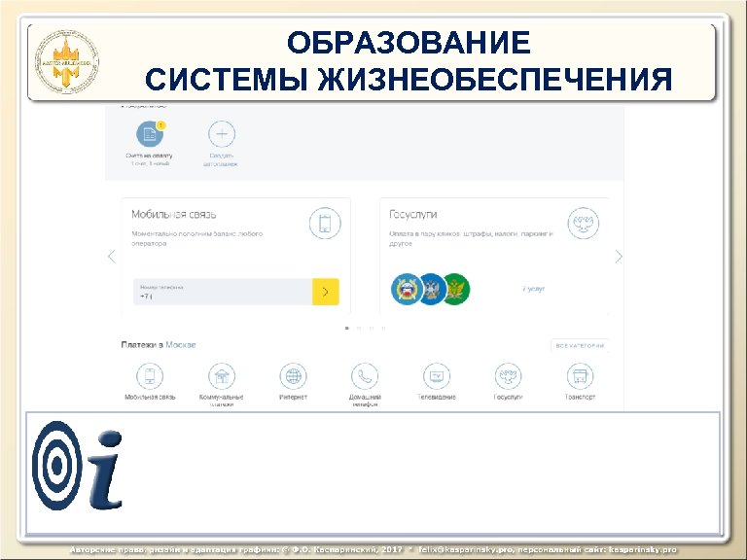This screenshot has height=560, width=747.
Task: Select the green bailiff service badge
Action: [x=457, y=289]
